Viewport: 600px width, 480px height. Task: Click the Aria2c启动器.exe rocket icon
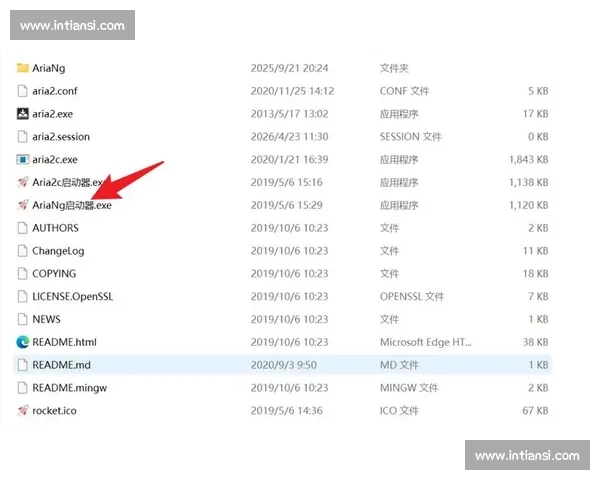pos(23,182)
